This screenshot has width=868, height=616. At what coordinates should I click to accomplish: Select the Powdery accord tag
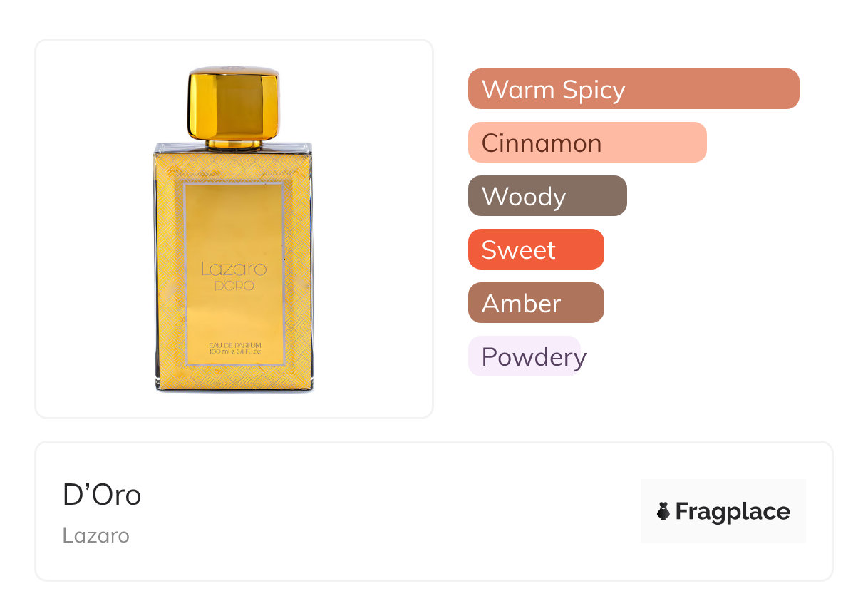click(x=525, y=356)
